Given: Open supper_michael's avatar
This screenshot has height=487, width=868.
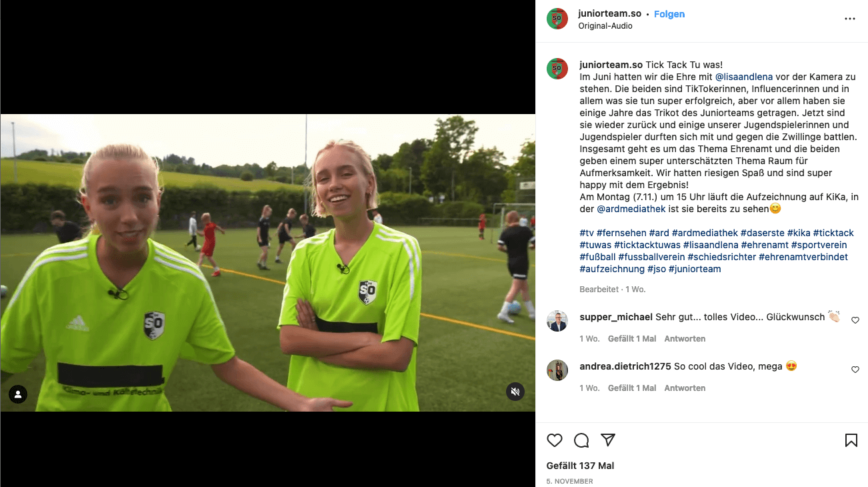Looking at the screenshot, I should [557, 321].
